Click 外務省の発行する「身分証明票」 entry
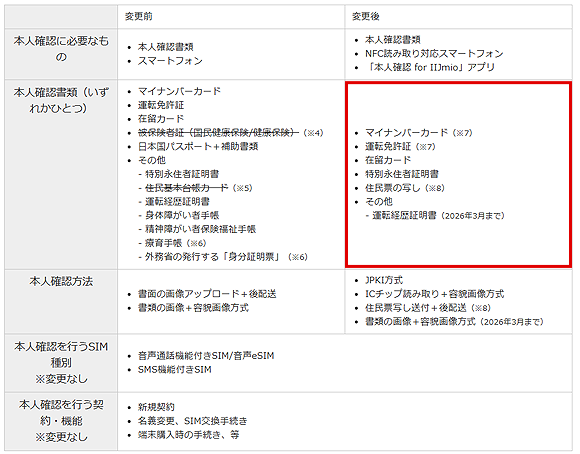580x454 pixels. click(226, 257)
